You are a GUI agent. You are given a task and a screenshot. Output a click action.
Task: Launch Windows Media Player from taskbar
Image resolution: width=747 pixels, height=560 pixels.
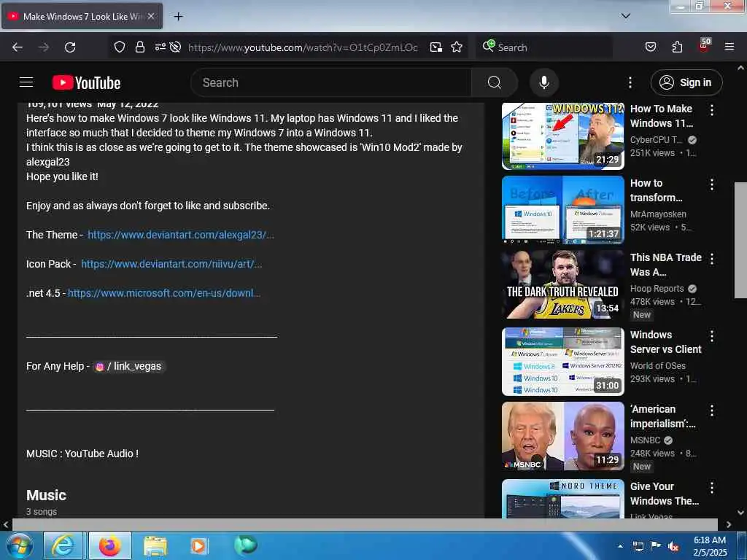[198, 545]
